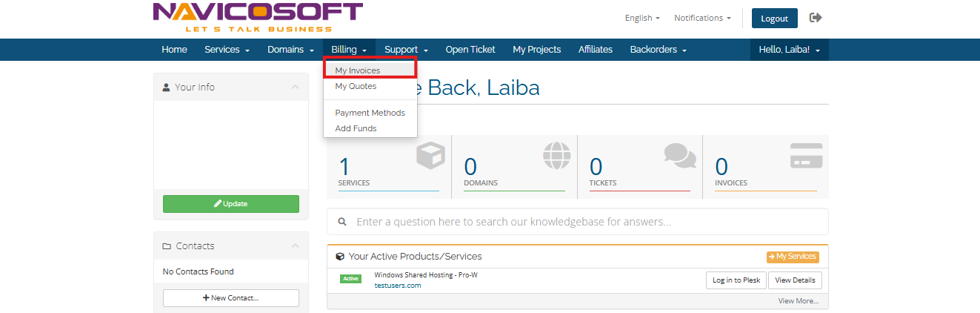Viewport: 980px width, 313px height.
Task: Open the English language dropdown
Action: [642, 18]
